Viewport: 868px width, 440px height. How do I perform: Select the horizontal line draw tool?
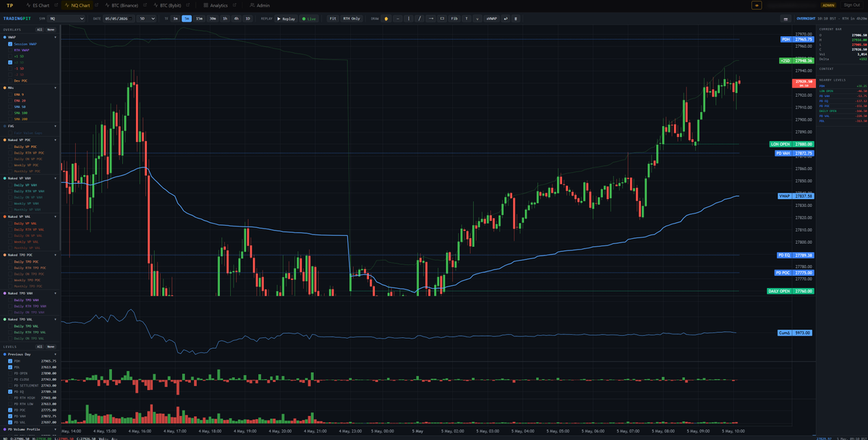click(x=398, y=18)
